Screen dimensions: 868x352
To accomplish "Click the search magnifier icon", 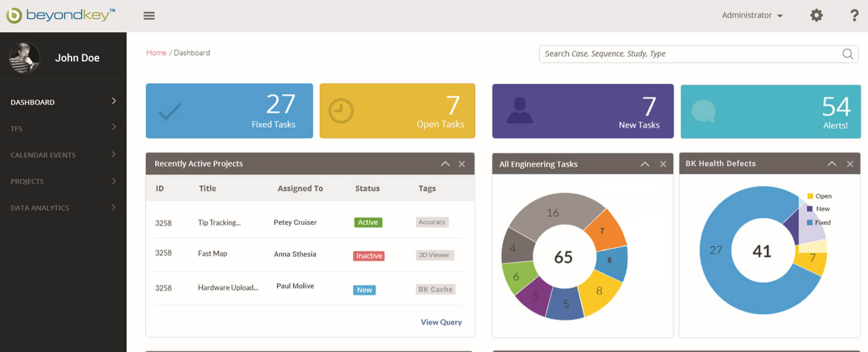I will 847,54.
